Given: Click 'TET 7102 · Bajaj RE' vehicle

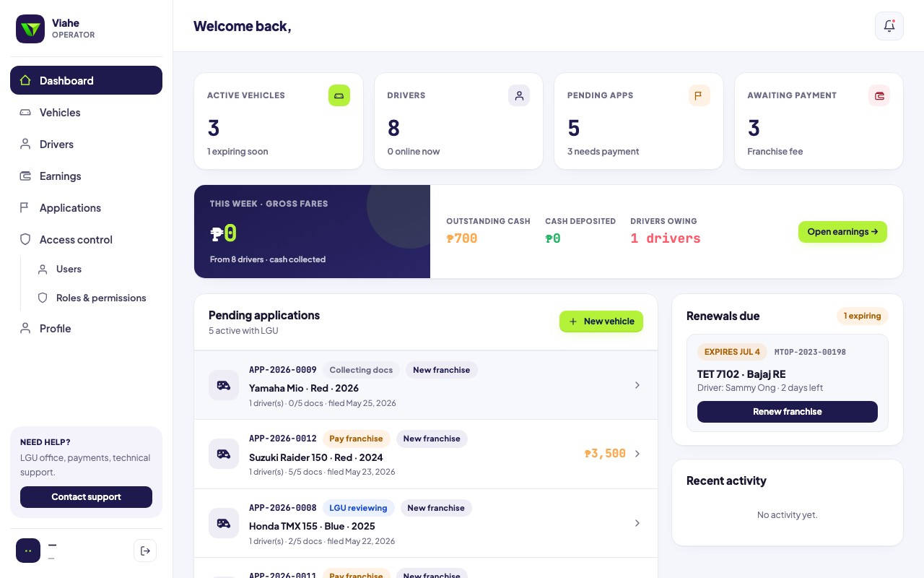Looking at the screenshot, I should (741, 374).
